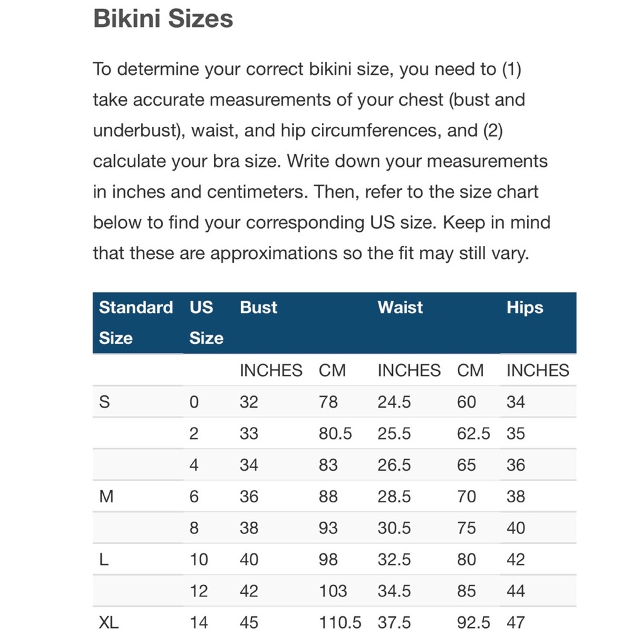
Task: Click the "Standard Size" column header
Action: 136,322
